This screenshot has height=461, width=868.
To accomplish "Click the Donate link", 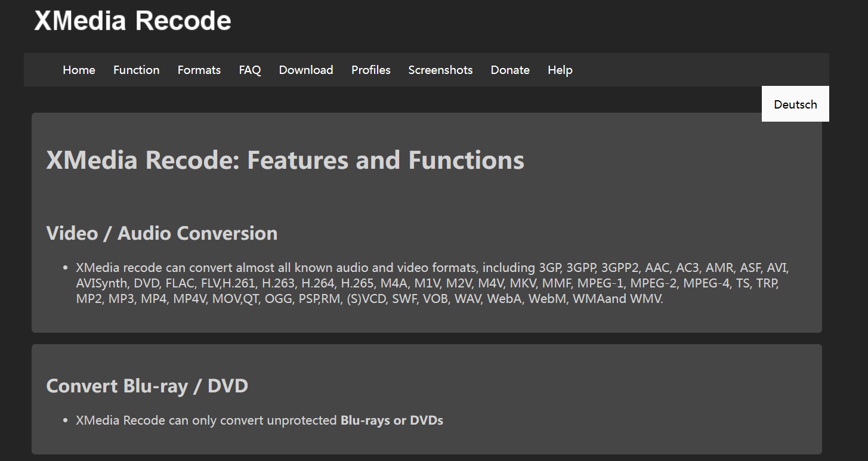I will point(510,70).
